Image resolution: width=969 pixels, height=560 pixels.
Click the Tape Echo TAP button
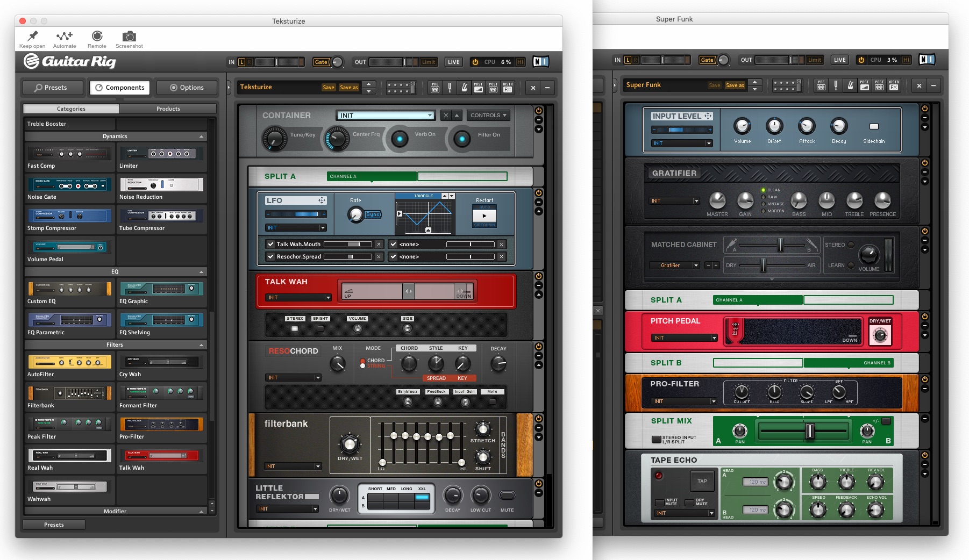(702, 481)
